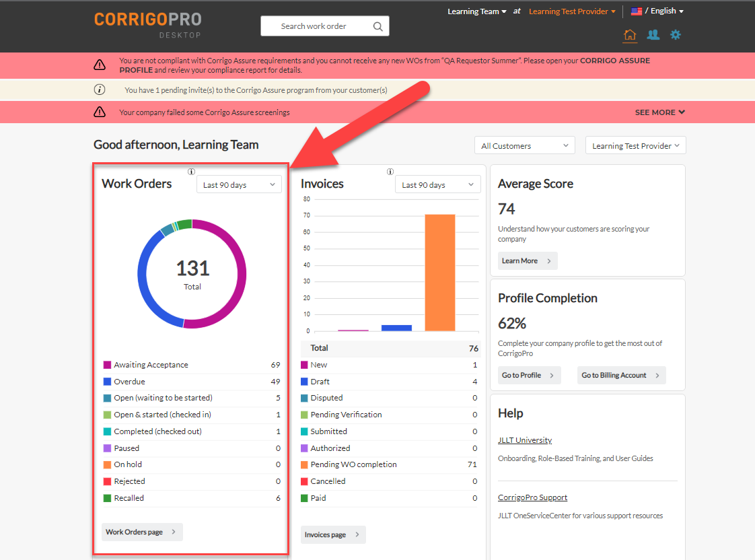755x560 pixels.
Task: Open the settings gear icon
Action: 676,35
